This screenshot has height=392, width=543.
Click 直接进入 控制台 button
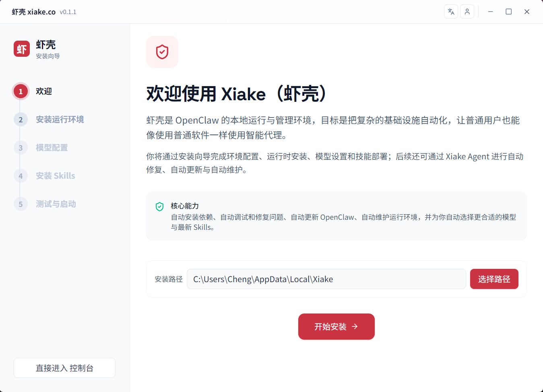[x=64, y=368]
